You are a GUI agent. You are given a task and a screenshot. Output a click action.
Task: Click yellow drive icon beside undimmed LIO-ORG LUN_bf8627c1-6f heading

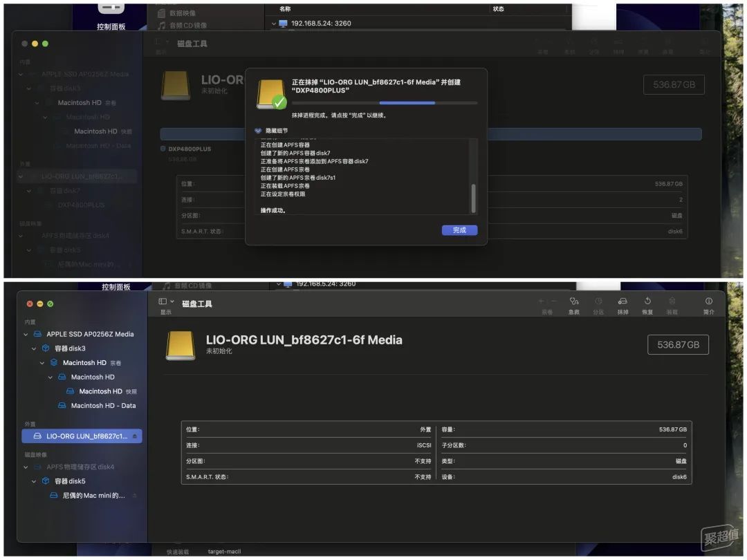180,345
